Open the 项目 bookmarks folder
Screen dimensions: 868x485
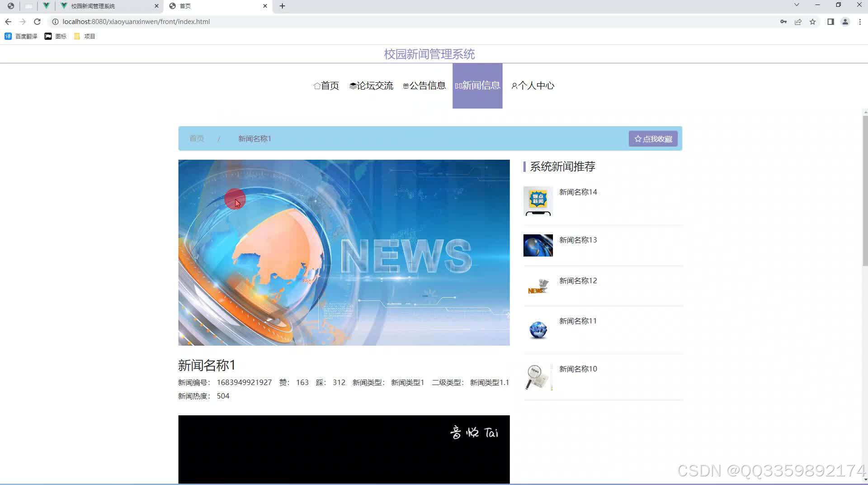click(85, 36)
